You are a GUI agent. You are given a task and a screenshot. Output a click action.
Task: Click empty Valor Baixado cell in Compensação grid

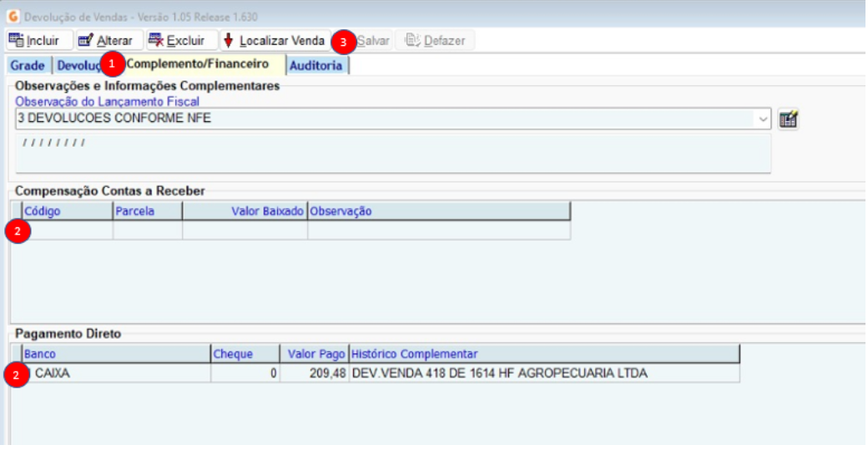coord(245,230)
